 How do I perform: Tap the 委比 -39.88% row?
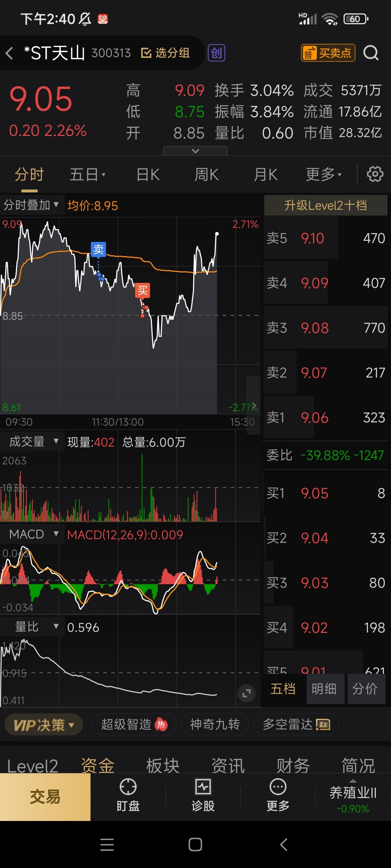(x=326, y=455)
